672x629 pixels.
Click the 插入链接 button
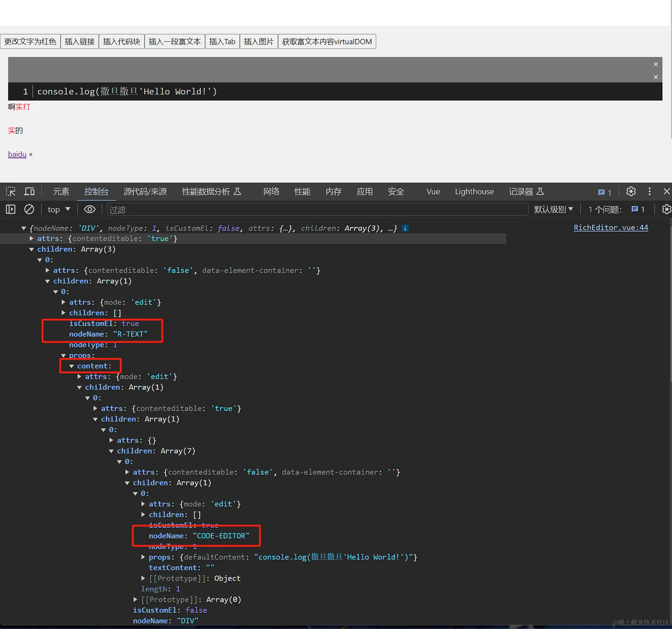(80, 41)
